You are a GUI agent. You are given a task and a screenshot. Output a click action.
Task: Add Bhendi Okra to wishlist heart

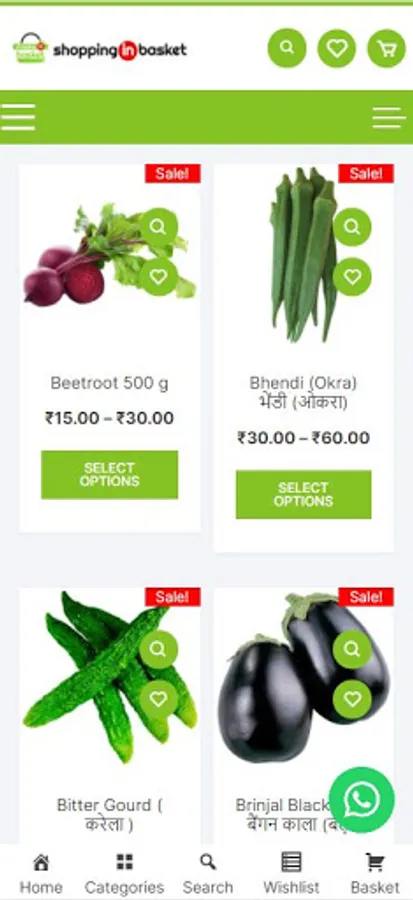click(352, 277)
